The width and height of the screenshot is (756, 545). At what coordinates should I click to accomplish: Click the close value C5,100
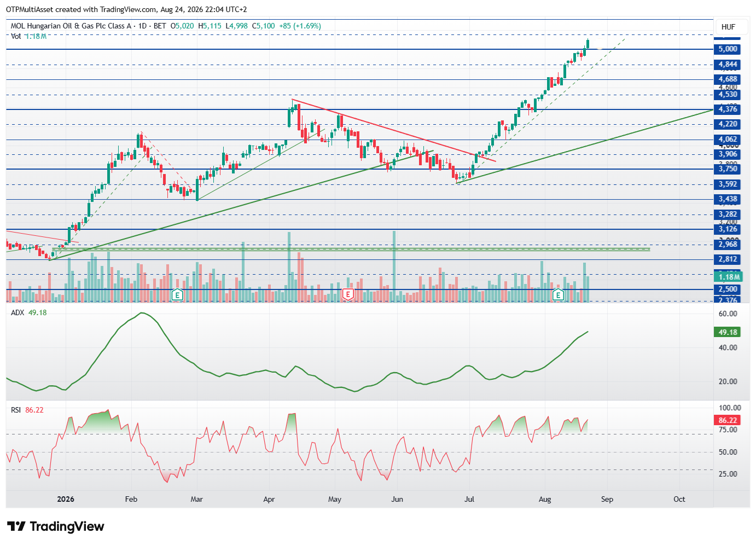(x=263, y=26)
